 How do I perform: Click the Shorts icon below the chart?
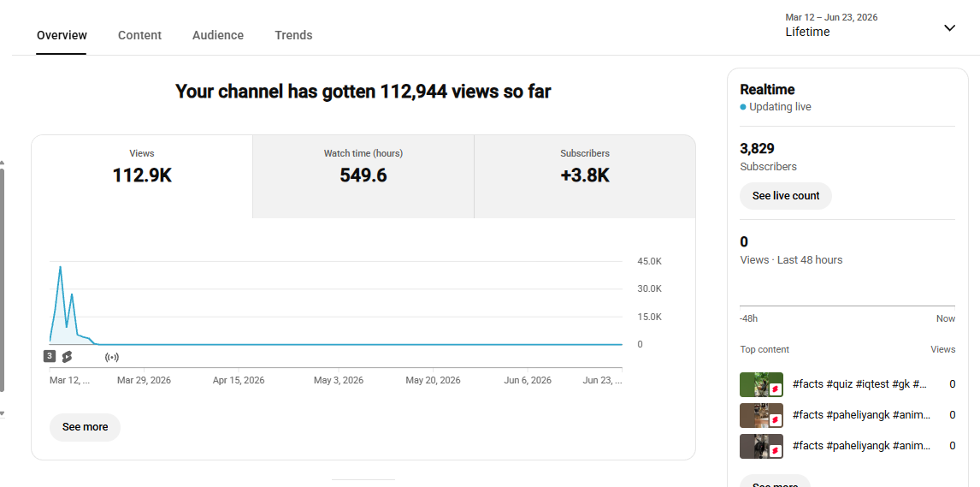pos(67,357)
